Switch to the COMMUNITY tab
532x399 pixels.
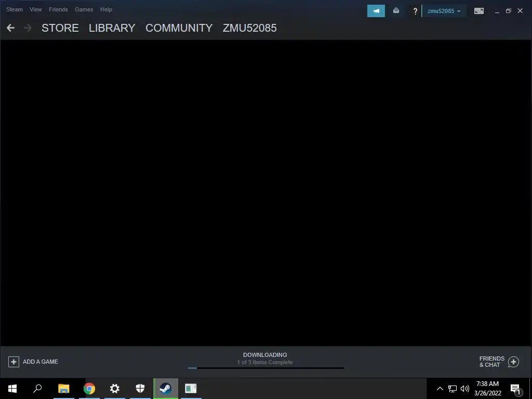pyautogui.click(x=179, y=28)
